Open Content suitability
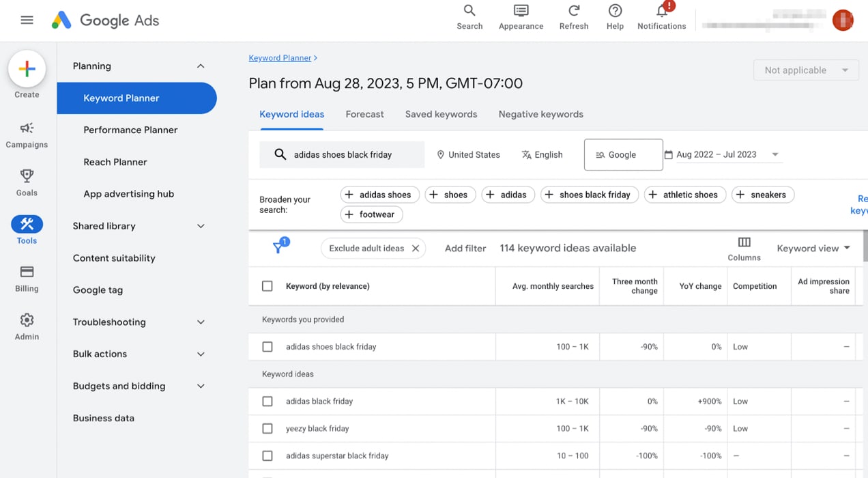This screenshot has height=478, width=868. click(114, 258)
